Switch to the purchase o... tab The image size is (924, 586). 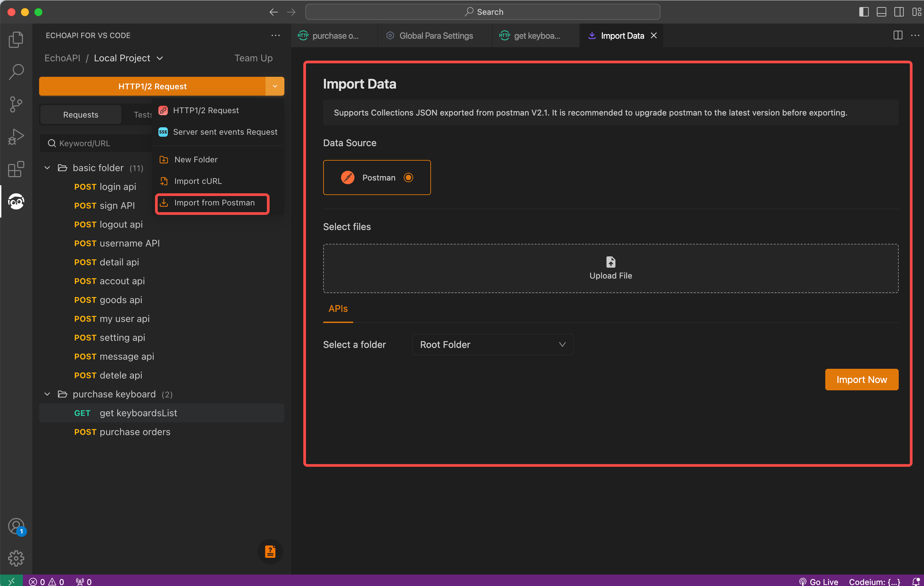[x=334, y=36]
